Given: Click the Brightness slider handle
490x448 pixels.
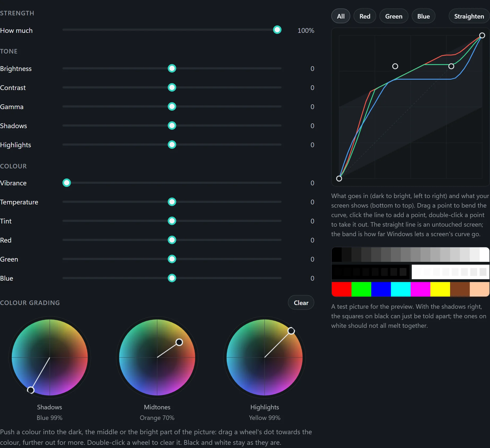Looking at the screenshot, I should click(x=172, y=68).
